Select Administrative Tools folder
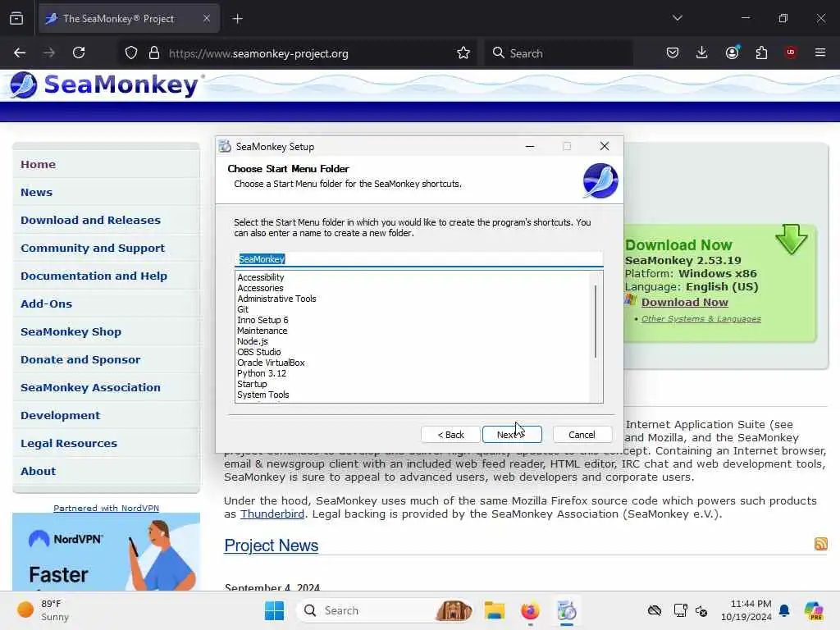Screen dimensions: 840x630 point(276,299)
